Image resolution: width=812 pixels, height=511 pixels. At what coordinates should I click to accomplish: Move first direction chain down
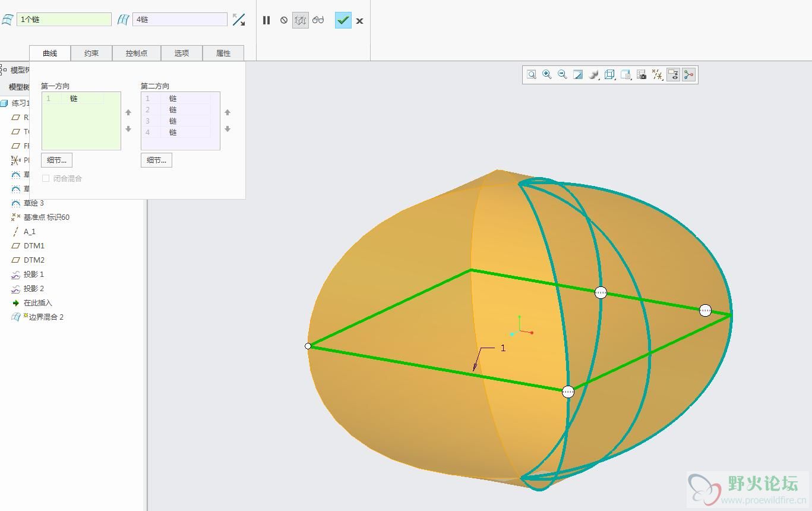point(128,129)
